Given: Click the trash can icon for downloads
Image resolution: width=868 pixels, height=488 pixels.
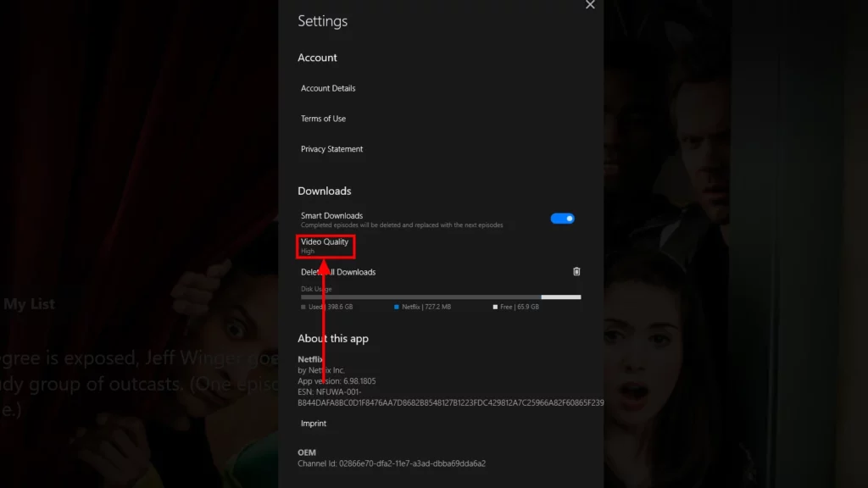Looking at the screenshot, I should (576, 272).
